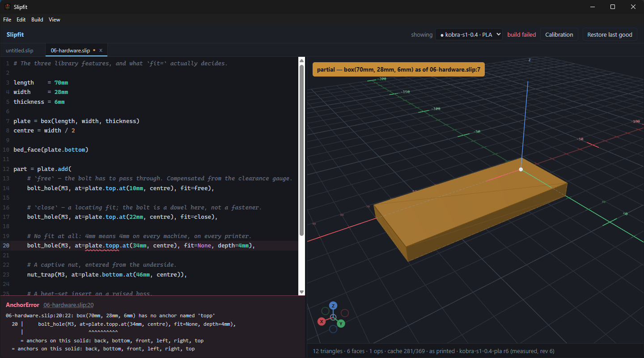Select the hollow blue negative-Z gizmo circle
Screen dimensions: 644x358
(x=333, y=329)
